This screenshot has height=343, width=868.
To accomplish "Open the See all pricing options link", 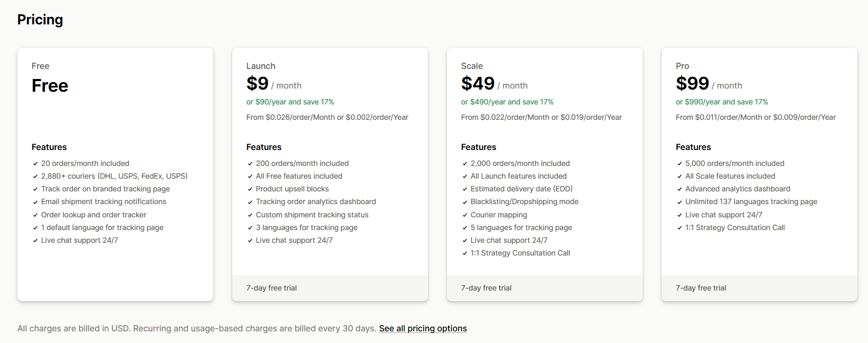I will click(423, 328).
